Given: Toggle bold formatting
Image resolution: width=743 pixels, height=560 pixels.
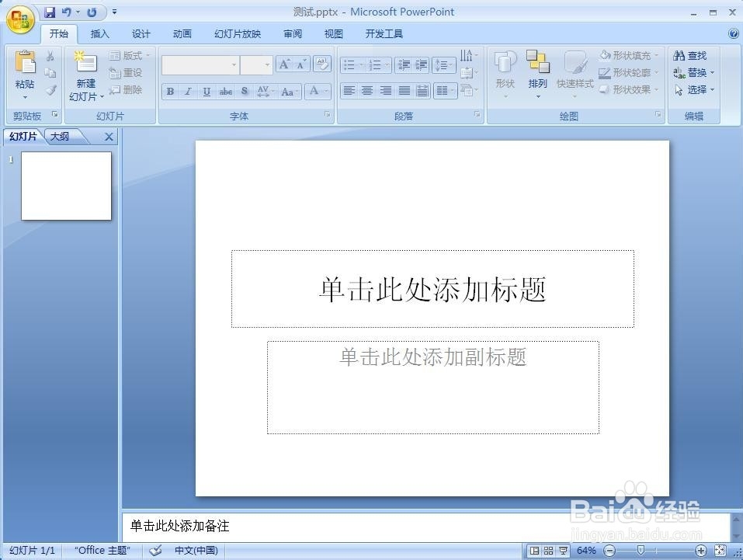Looking at the screenshot, I should click(169, 91).
